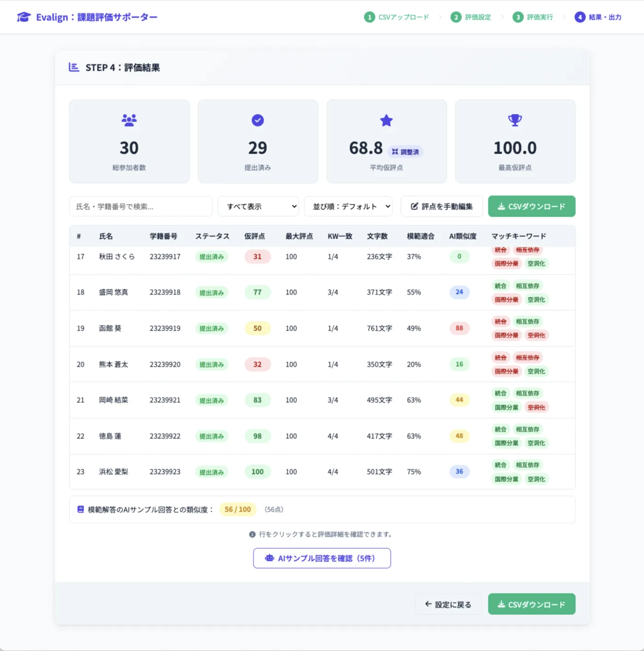Click the trophy icon above 100.0

coord(515,121)
